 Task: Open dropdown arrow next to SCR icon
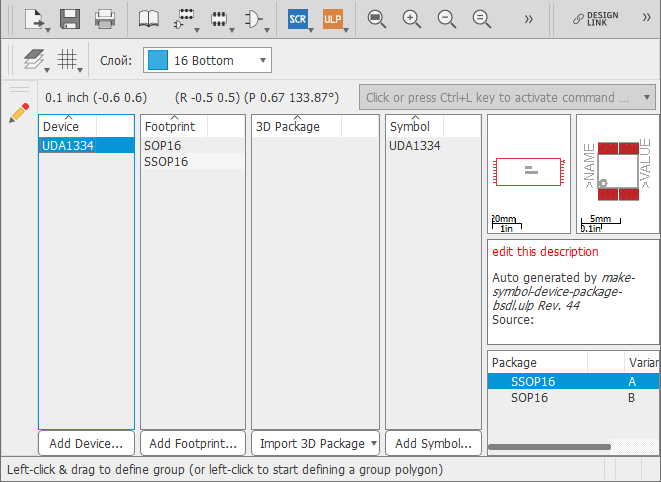311,30
